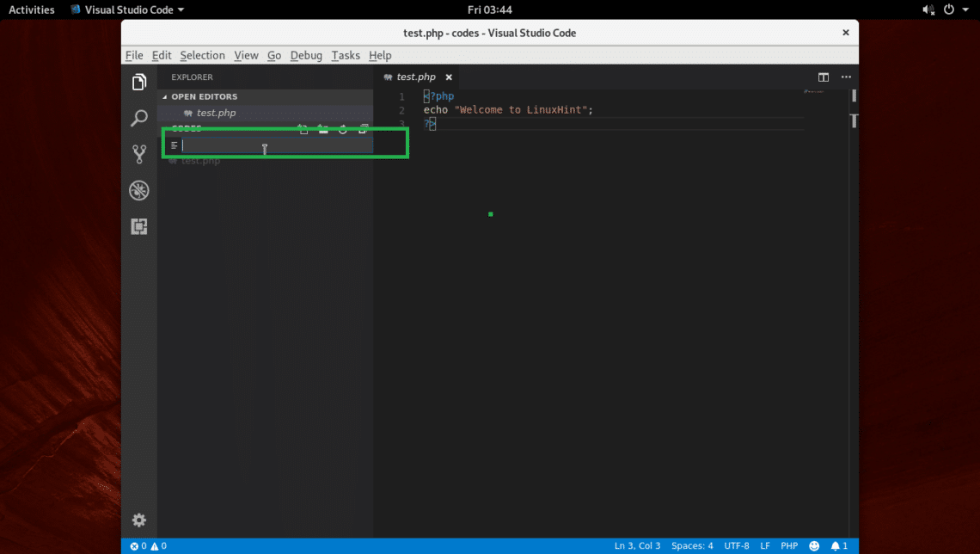Screen dimensions: 980x554
Task: Close the test.php editor tab
Action: [449, 77]
